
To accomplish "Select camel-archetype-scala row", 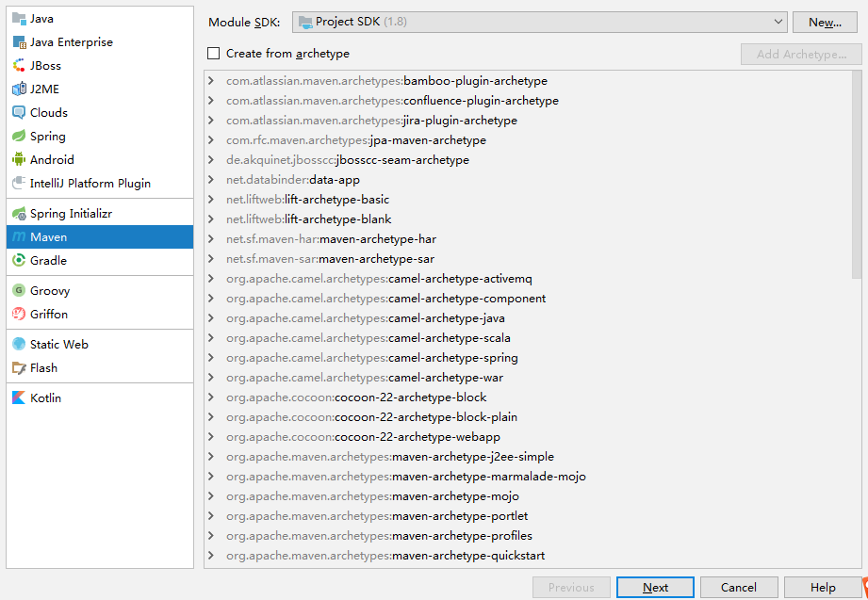I will click(x=528, y=337).
